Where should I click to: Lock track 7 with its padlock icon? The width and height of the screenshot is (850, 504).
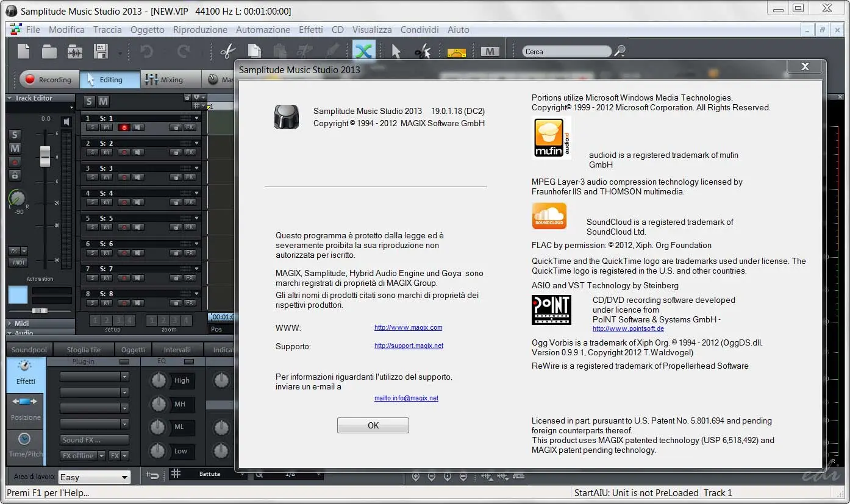pyautogui.click(x=176, y=278)
